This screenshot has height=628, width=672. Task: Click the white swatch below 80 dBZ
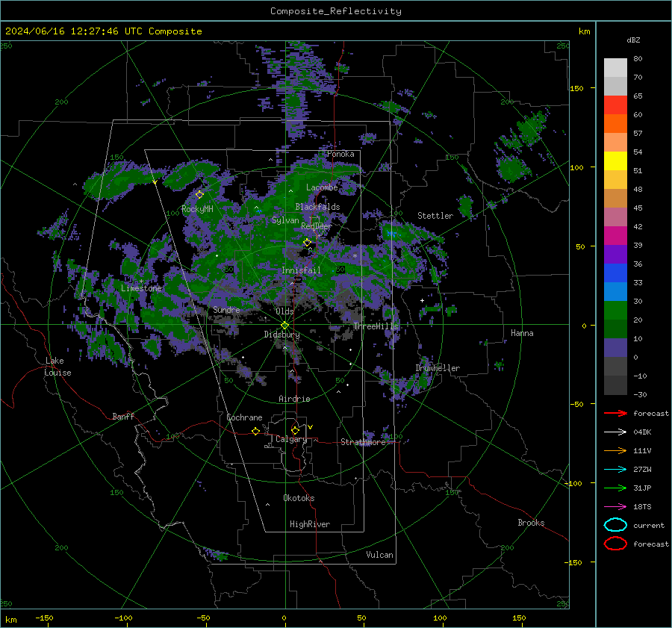615,67
